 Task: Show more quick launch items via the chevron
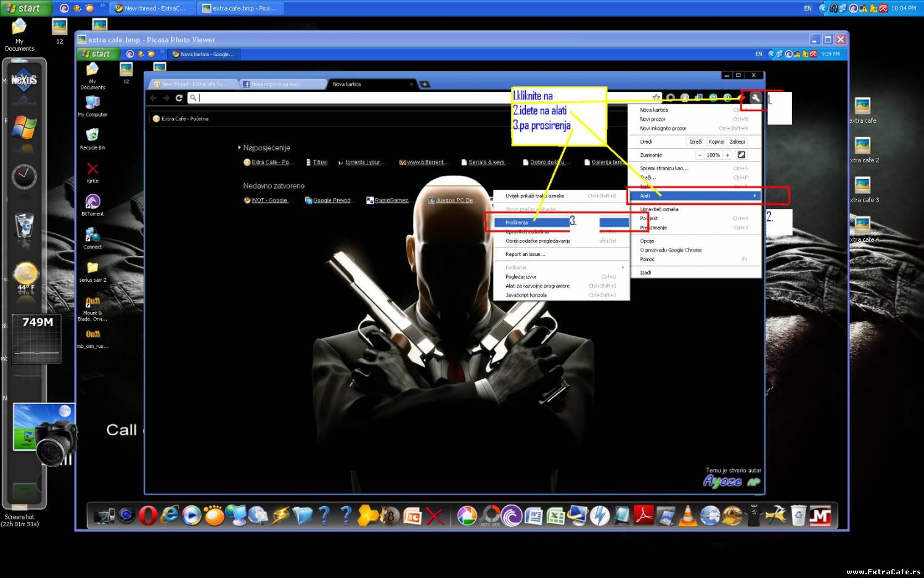tap(102, 6)
